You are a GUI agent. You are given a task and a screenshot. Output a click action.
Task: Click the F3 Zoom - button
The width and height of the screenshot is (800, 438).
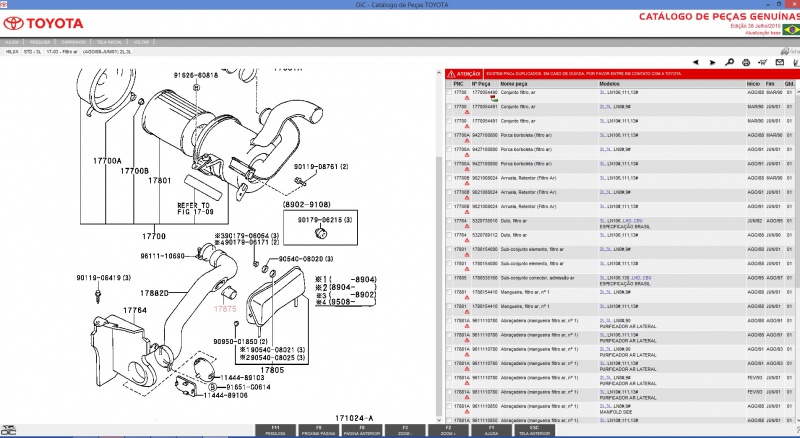(x=405, y=430)
